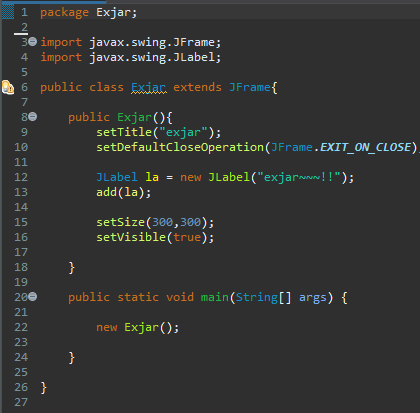Click the main method name on line 20

(x=215, y=297)
